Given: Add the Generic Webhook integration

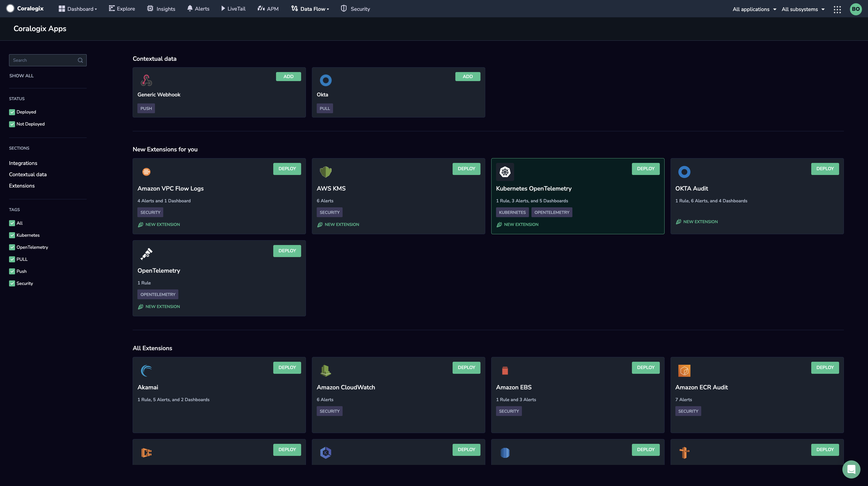Looking at the screenshot, I should (288, 77).
